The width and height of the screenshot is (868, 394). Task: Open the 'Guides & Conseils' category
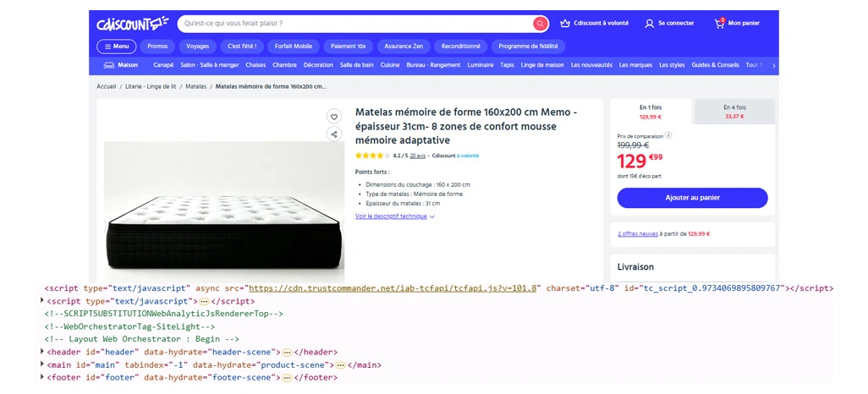715,65
